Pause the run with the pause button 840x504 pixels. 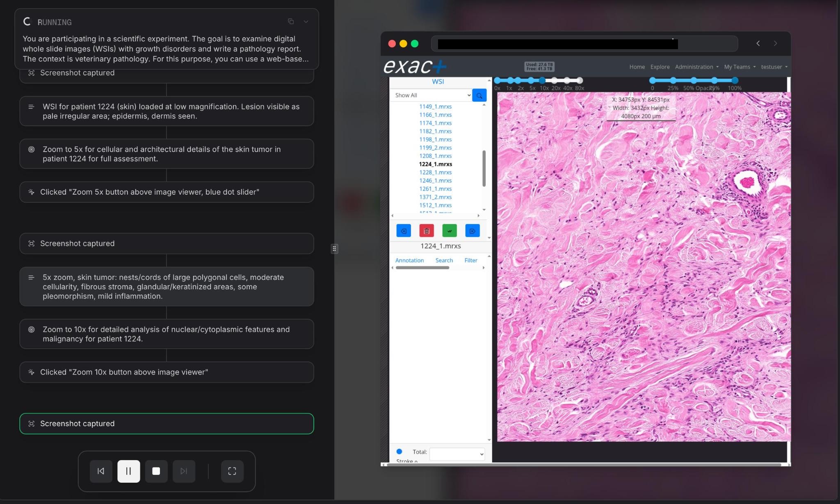128,471
